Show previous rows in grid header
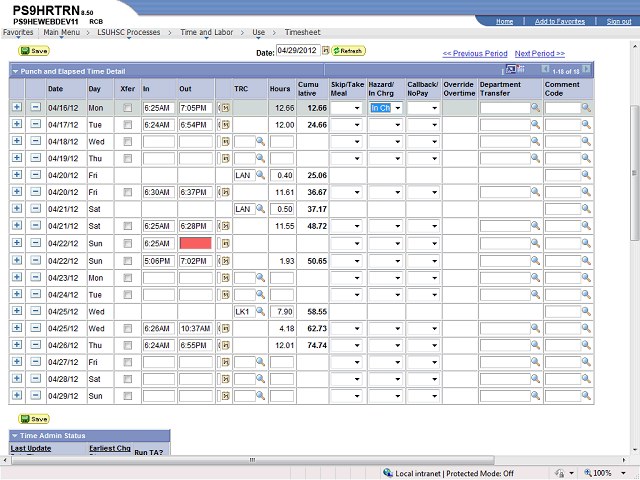The height and width of the screenshot is (480, 640). (545, 69)
